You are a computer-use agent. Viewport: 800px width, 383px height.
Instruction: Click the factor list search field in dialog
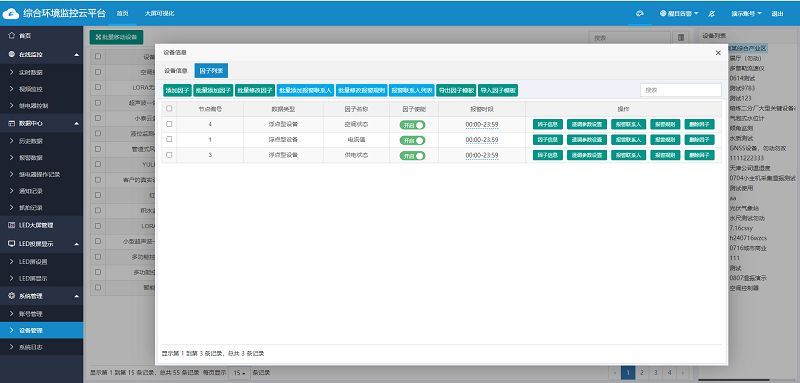pos(681,90)
